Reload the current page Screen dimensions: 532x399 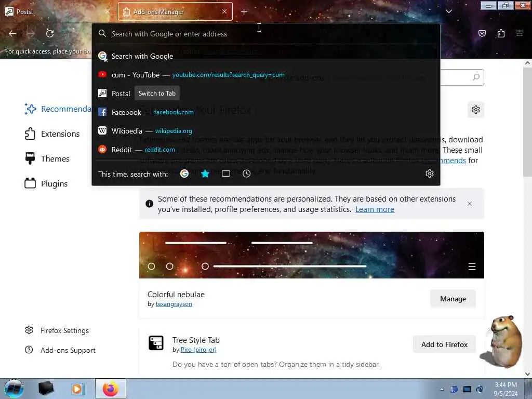[50, 33]
